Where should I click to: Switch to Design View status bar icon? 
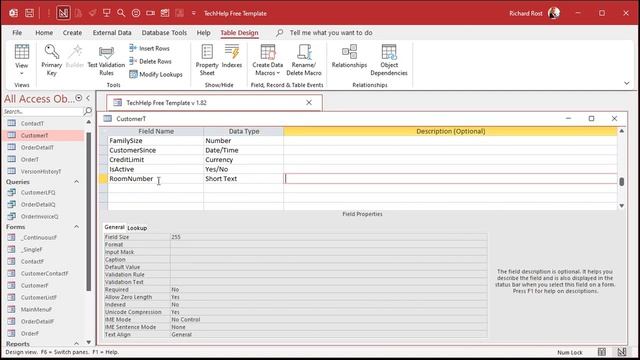coord(621,352)
